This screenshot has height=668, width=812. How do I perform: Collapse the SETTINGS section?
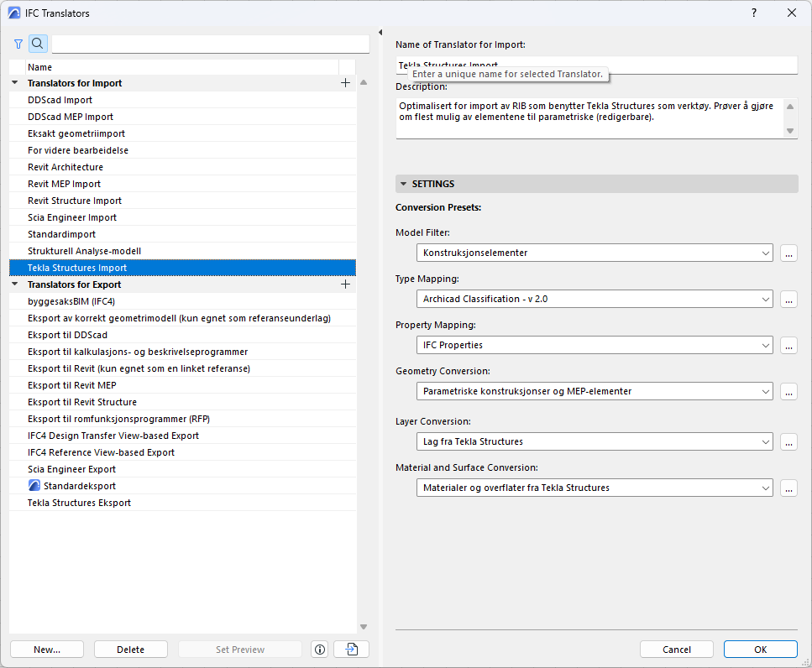tap(404, 184)
